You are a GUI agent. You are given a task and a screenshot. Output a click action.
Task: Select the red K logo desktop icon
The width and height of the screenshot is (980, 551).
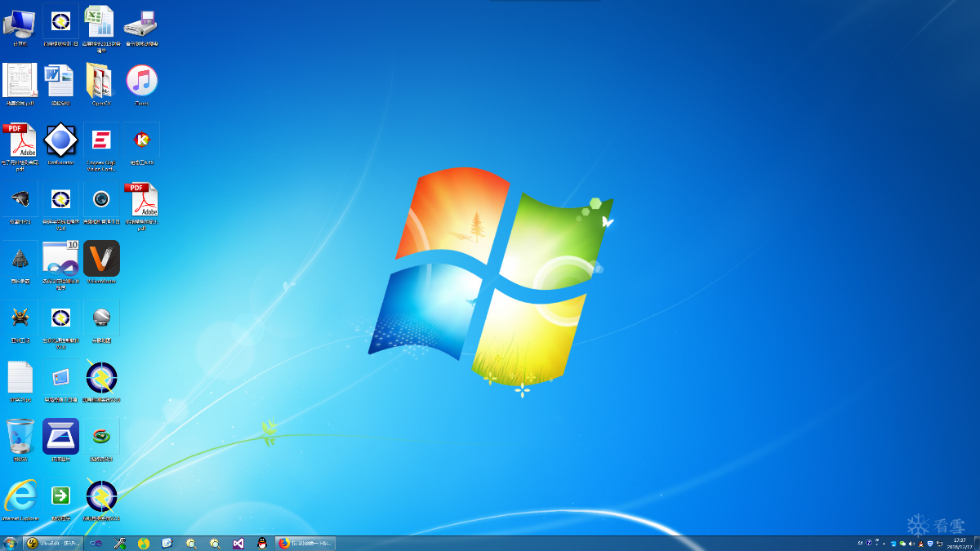click(142, 144)
